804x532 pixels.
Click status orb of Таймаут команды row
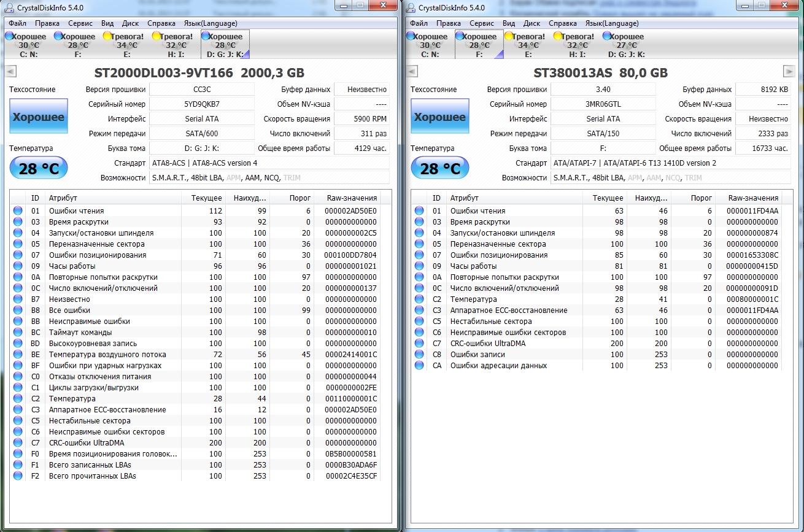tap(18, 333)
